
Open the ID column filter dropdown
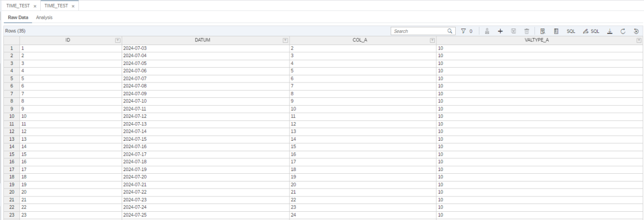[117, 40]
